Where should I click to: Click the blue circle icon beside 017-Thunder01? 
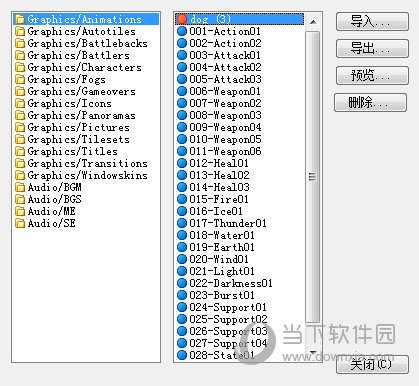tap(182, 223)
